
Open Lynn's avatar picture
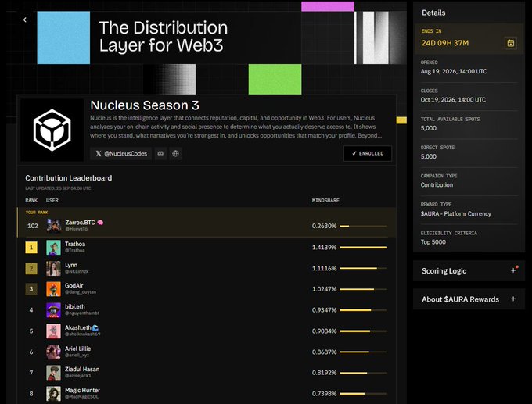(x=54, y=269)
